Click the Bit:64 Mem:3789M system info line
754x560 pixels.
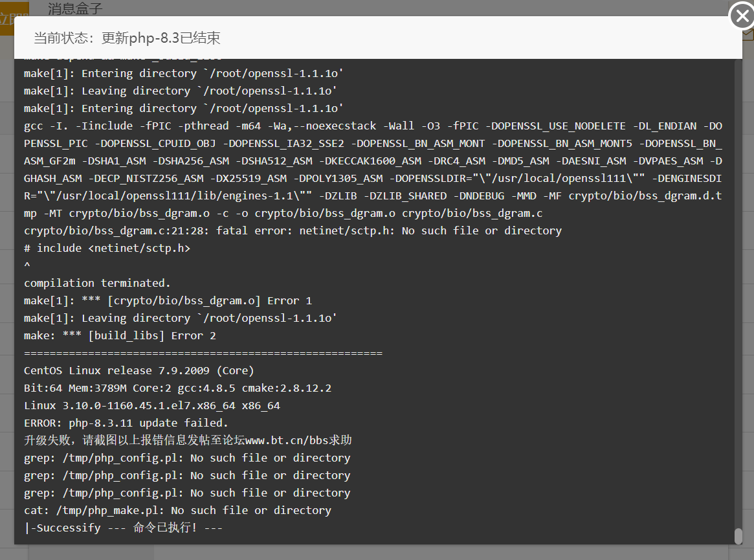coord(177,388)
